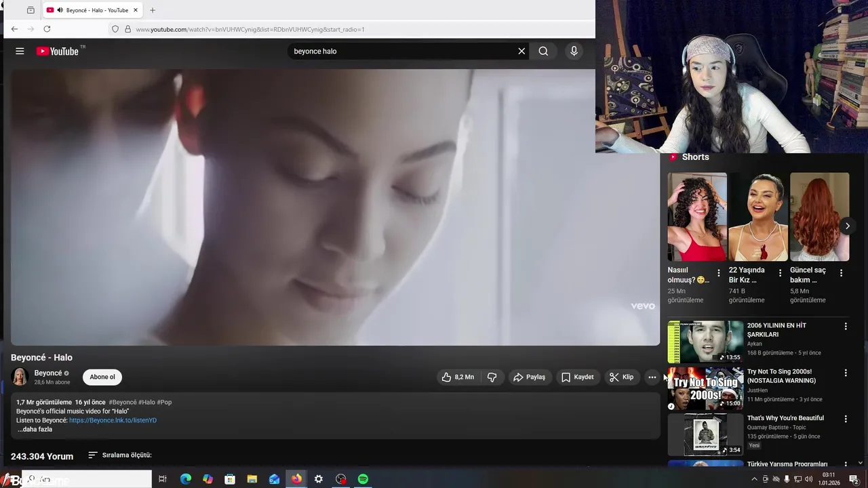This screenshot has width=868, height=488.
Task: Open the #Beyoncé hashtag link
Action: [x=123, y=402]
